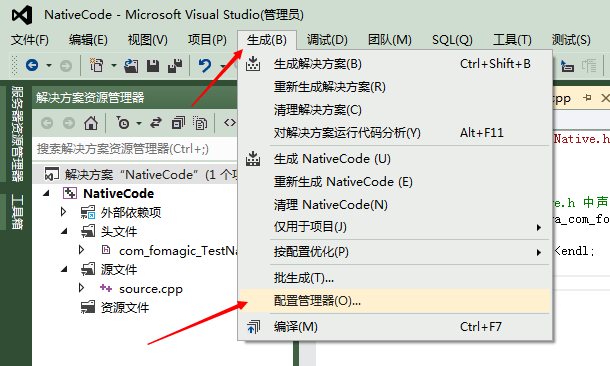The width and height of the screenshot is (610, 366).
Task: Open the 视图(V) menu
Action: (147, 40)
